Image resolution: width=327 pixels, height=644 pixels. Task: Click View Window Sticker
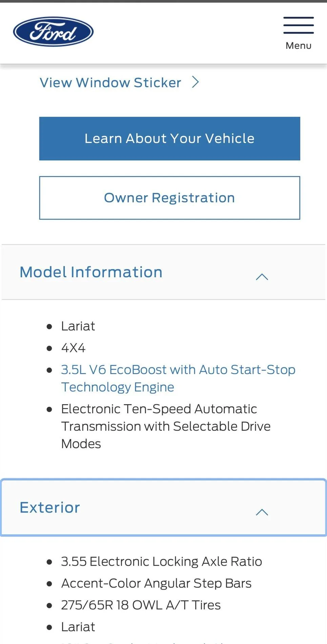tap(110, 82)
